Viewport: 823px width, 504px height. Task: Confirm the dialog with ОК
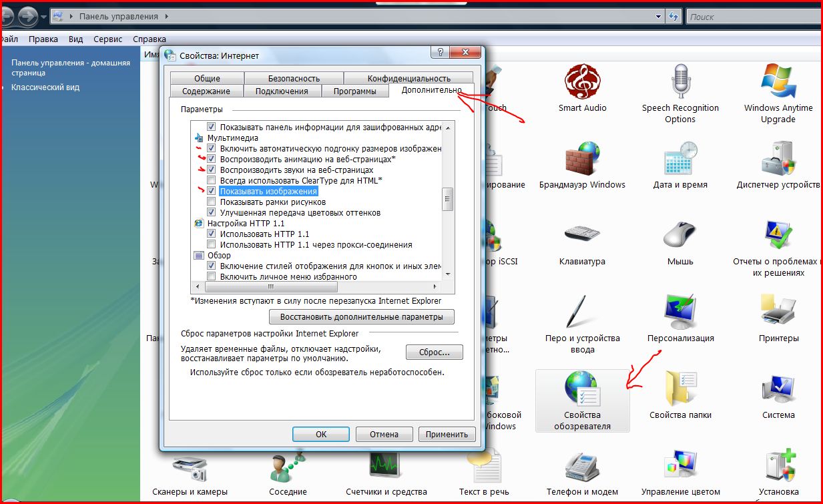tap(321, 434)
